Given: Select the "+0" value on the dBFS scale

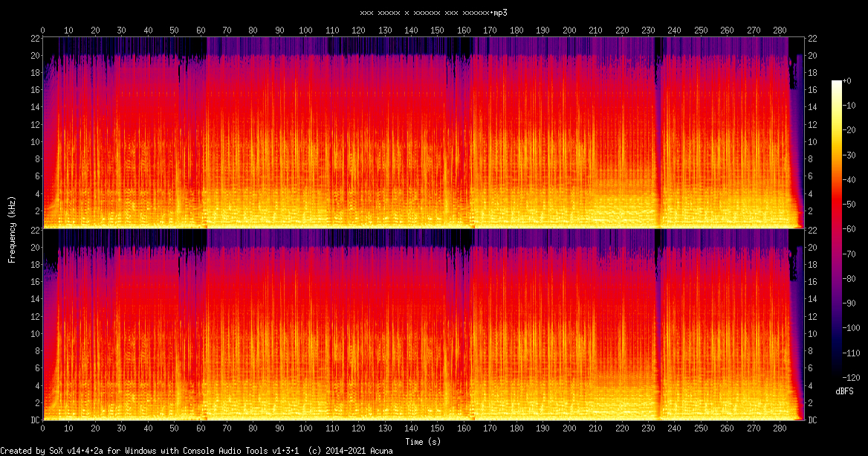Looking at the screenshot, I should [847, 81].
